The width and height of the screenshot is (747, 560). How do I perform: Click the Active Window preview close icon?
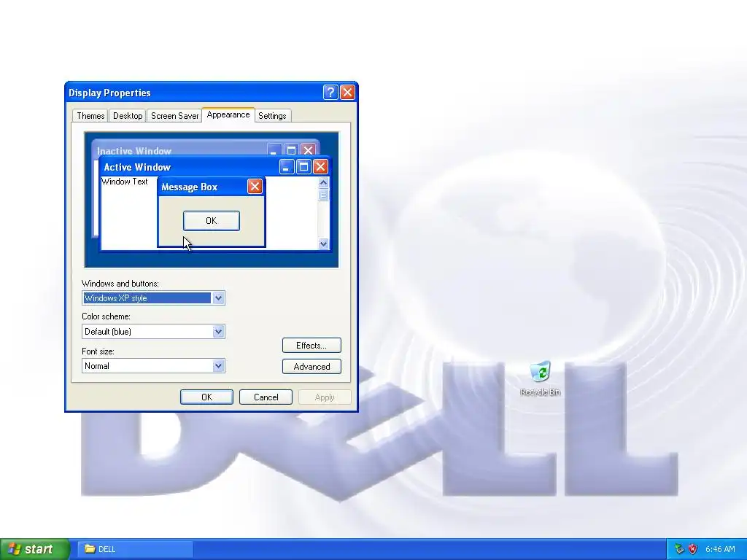(320, 167)
